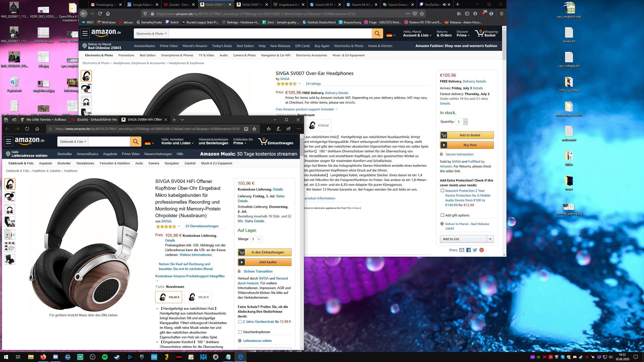The height and width of the screenshot is (362, 644).
Task: Add page to Edge favorites star
Action: click(254, 129)
